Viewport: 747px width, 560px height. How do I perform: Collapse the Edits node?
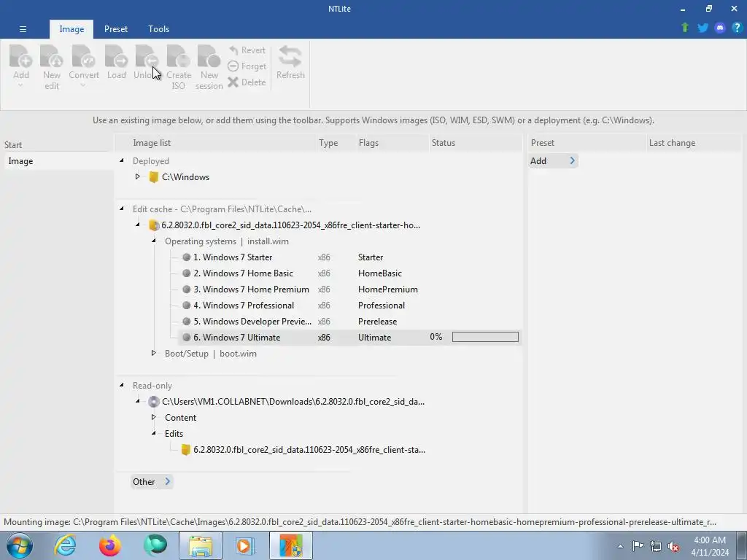(154, 433)
